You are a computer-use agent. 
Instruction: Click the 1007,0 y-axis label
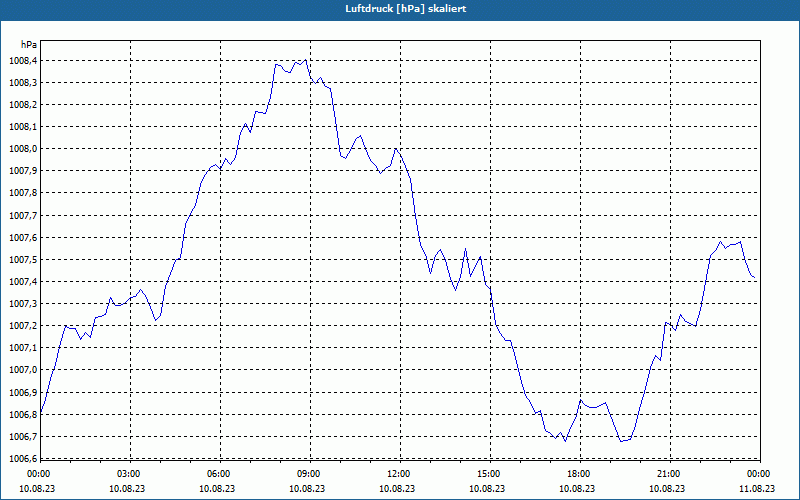(23, 370)
